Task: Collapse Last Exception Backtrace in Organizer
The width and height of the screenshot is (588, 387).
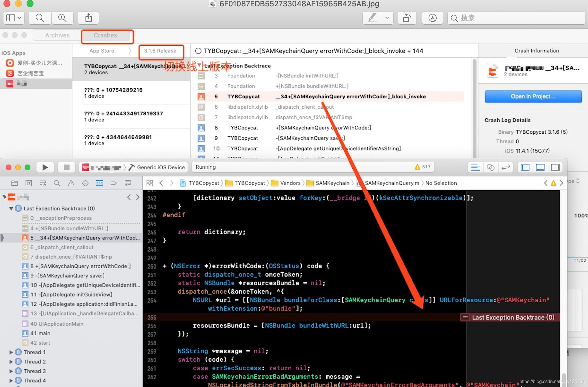Action: 199,65
